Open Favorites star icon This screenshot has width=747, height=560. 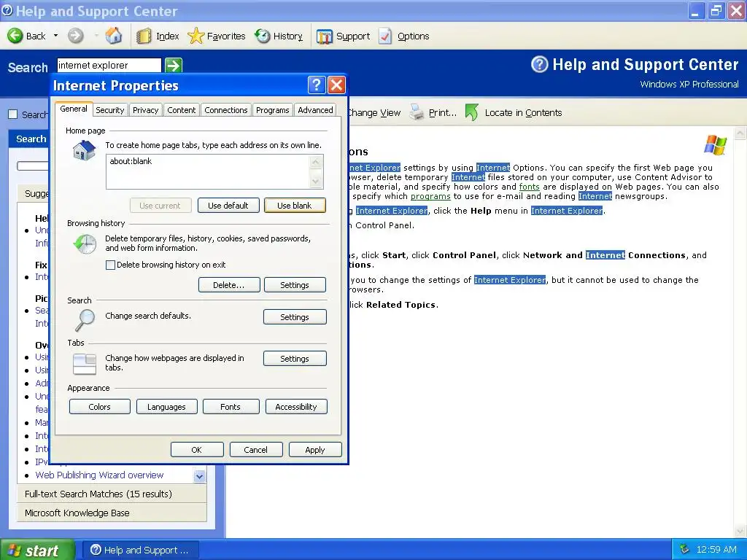pyautogui.click(x=196, y=36)
